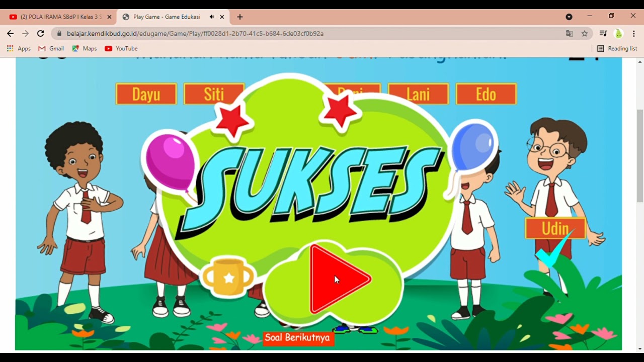The height and width of the screenshot is (362, 644).
Task: Click the tab search dropdown circle icon
Action: click(569, 17)
